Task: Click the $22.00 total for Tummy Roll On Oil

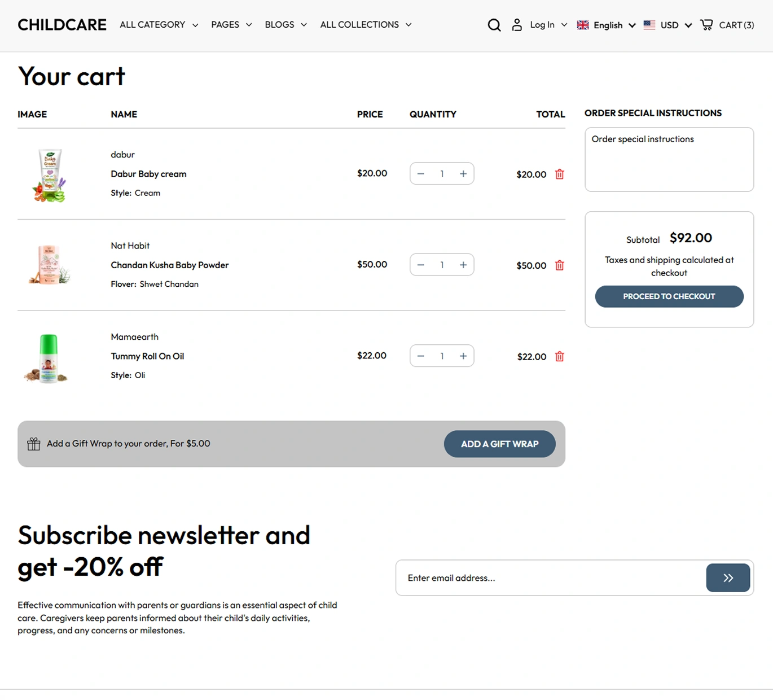Action: [532, 357]
